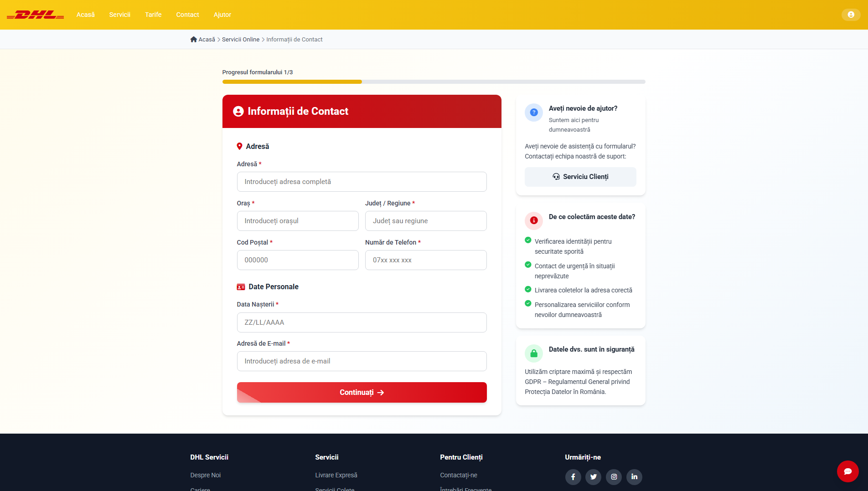
Task: Contact support via Serviciu Clienți button
Action: point(580,177)
